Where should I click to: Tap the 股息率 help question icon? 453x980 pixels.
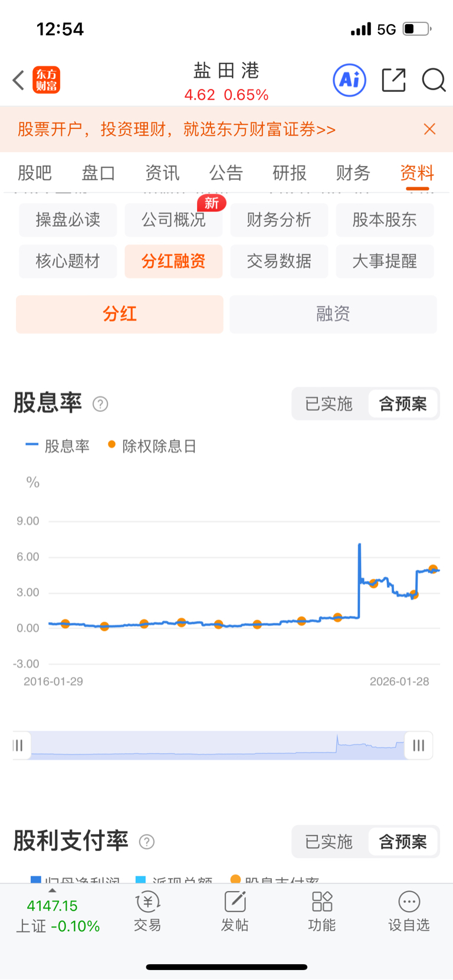100,404
